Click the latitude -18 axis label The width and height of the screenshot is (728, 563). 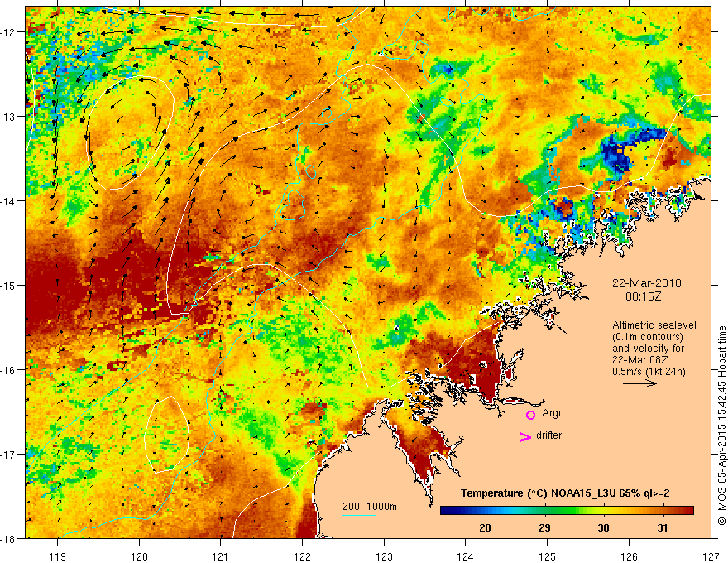pos(9,539)
